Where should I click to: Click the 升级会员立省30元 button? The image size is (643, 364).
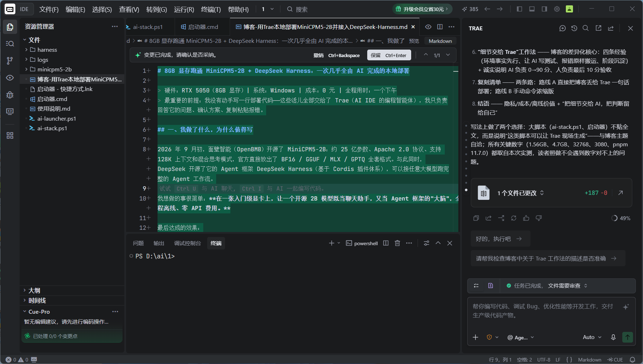point(422,9)
